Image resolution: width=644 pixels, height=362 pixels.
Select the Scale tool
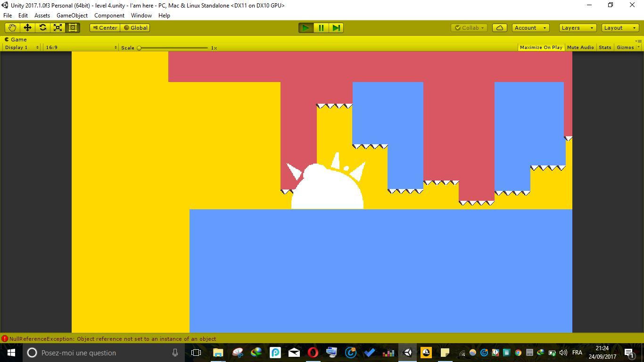coord(58,28)
